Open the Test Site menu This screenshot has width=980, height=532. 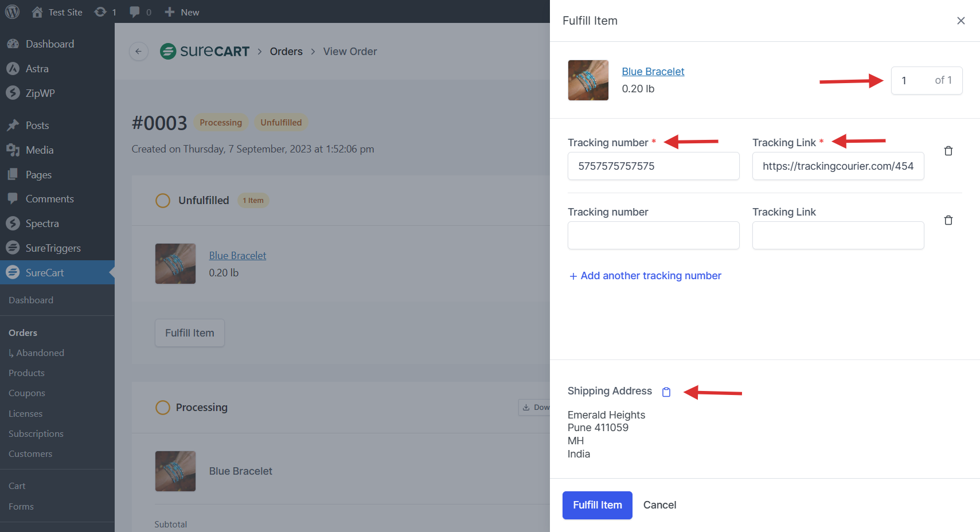(x=57, y=12)
